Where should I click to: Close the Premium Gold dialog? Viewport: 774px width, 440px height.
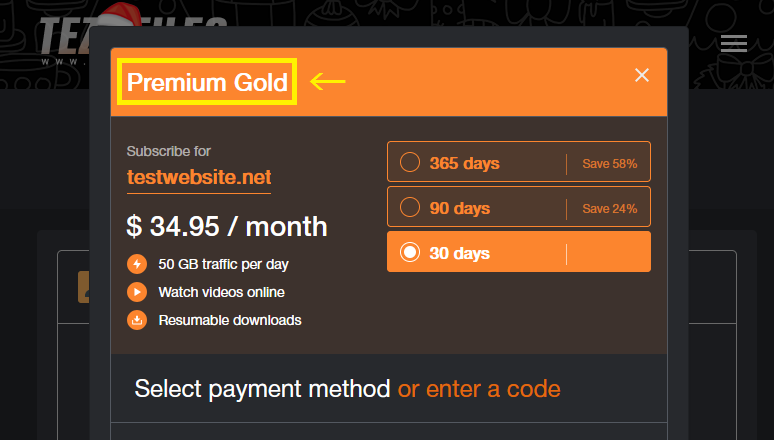pyautogui.click(x=642, y=75)
